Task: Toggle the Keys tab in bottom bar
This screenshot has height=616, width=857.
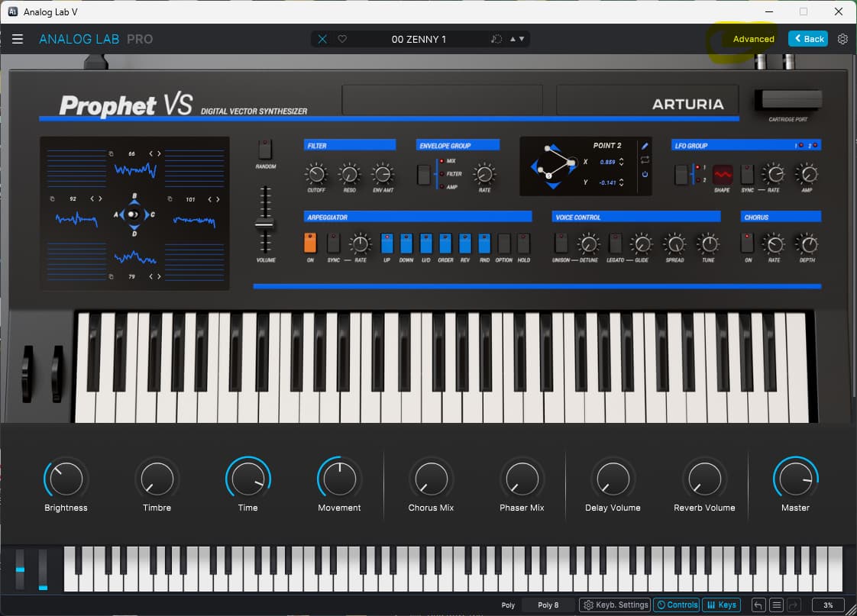Action: tap(721, 605)
